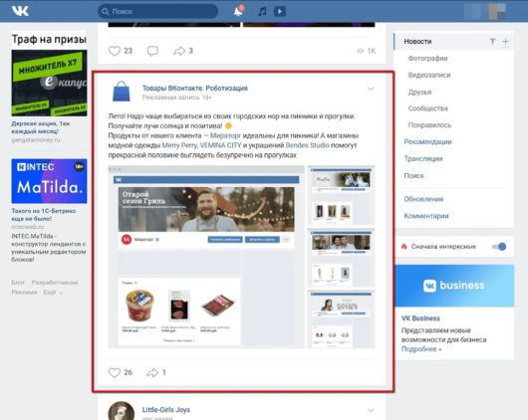Open the Дерзкая акция ad link
This screenshot has width=528, height=420.
41,127
